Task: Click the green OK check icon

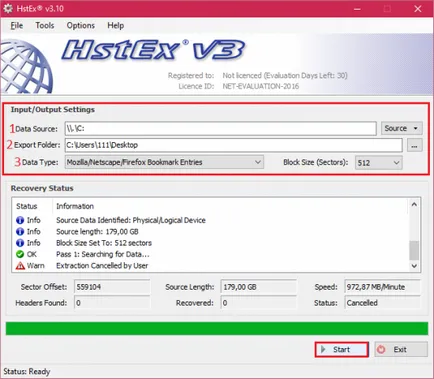Action: coord(20,254)
